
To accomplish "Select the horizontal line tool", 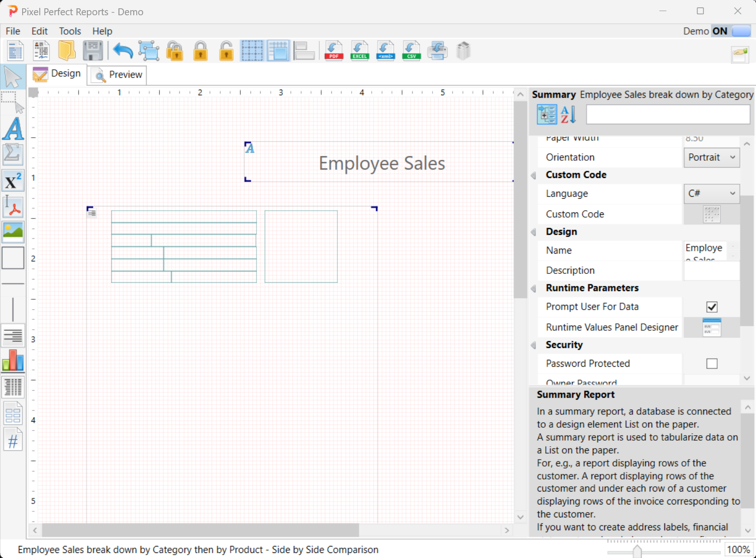I will pos(13,283).
